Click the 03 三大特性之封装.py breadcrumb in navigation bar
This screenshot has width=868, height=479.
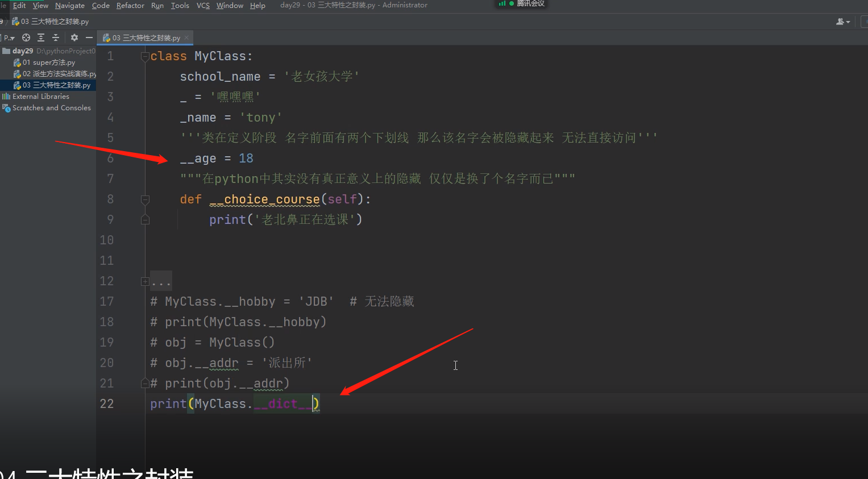(51, 22)
